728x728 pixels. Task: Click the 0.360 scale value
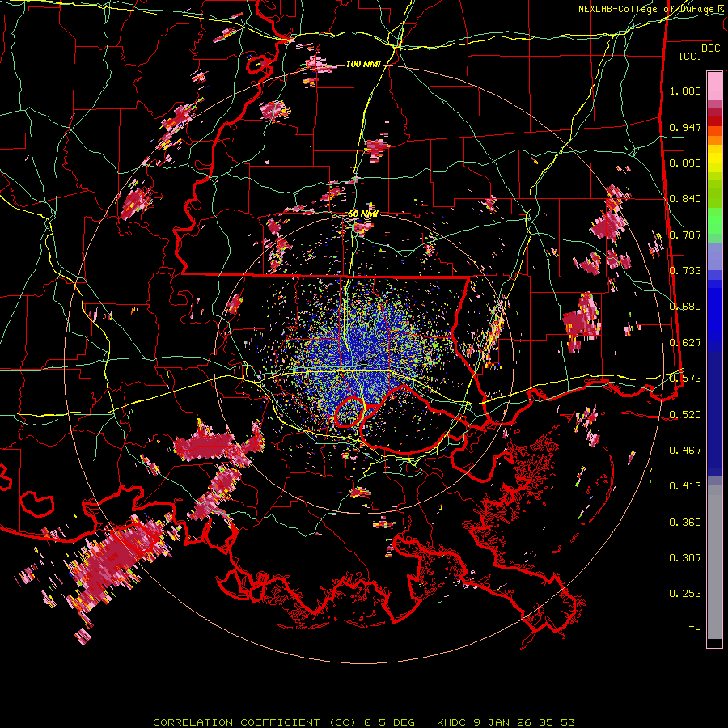click(x=685, y=523)
